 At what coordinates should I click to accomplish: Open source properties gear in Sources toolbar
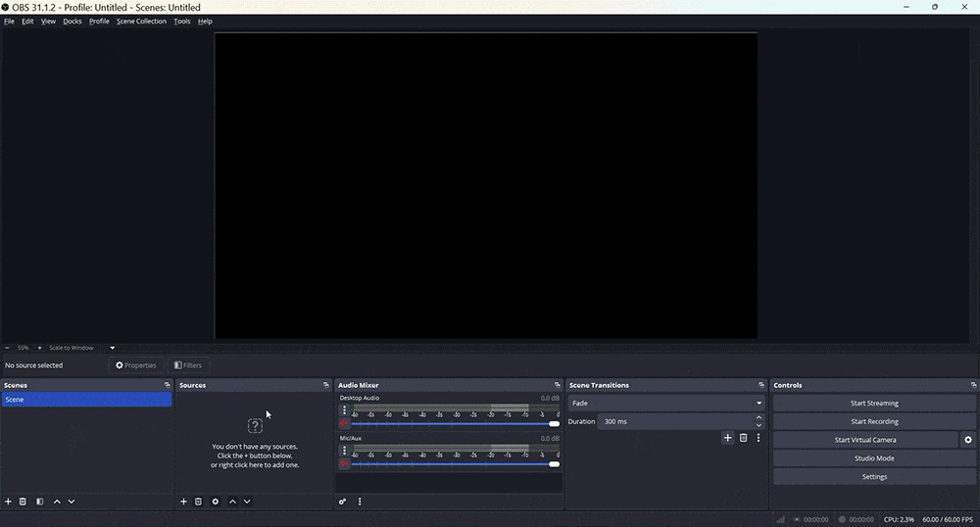(216, 502)
